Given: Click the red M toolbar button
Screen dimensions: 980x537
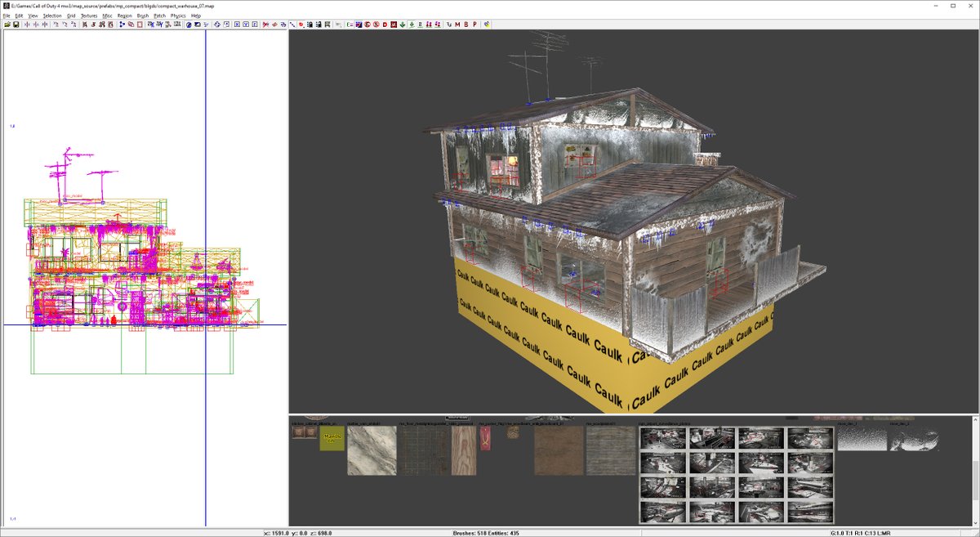Looking at the screenshot, I should click(x=457, y=25).
